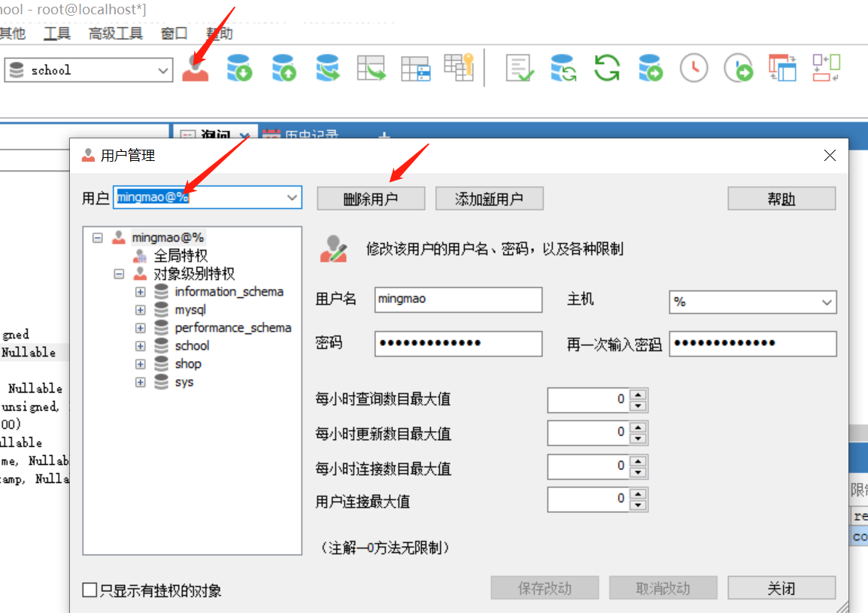Select the performance_schema tree item
The image size is (868, 613).
tap(233, 329)
